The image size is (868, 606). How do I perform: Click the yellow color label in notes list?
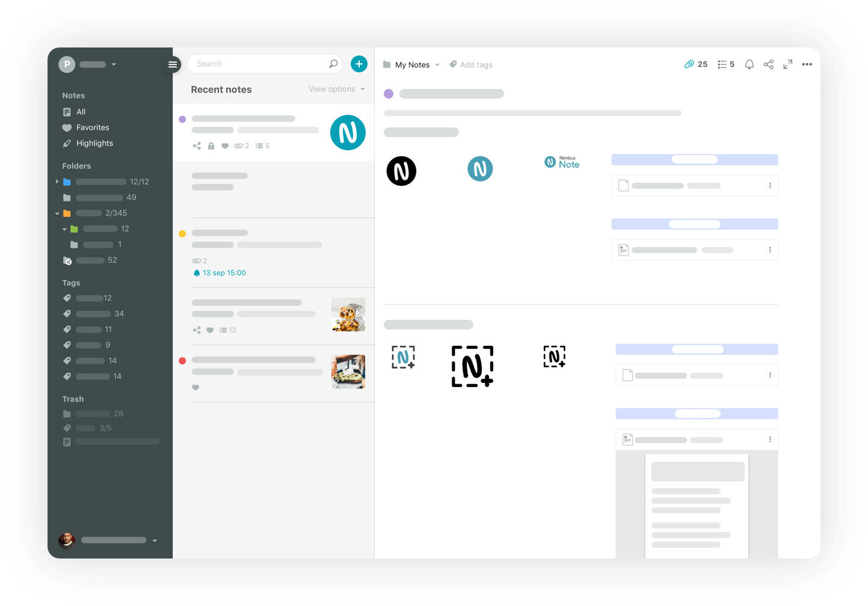click(182, 234)
